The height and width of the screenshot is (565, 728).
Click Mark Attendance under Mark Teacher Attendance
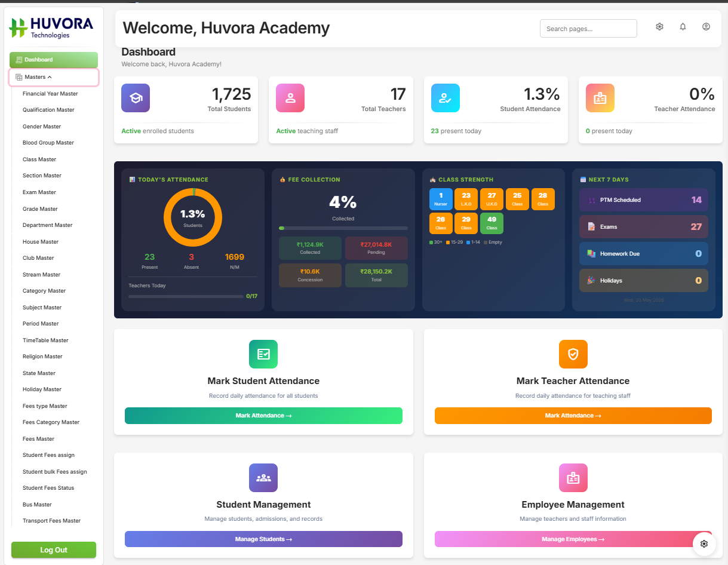pos(573,416)
